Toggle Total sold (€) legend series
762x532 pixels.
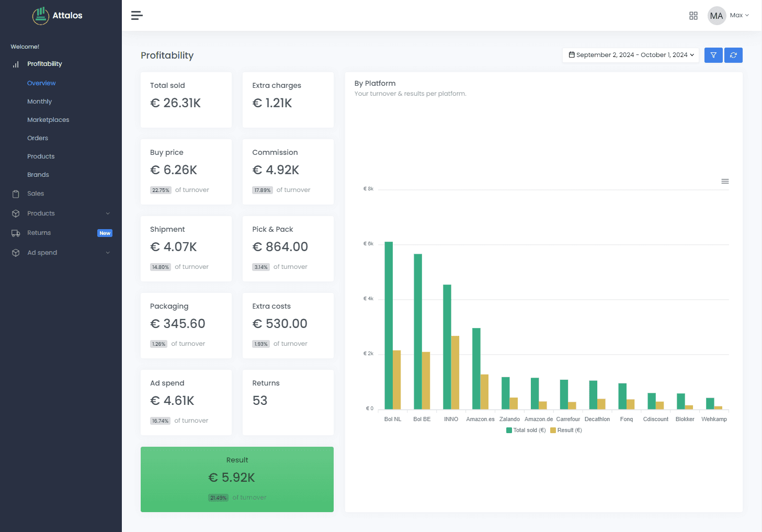526,430
